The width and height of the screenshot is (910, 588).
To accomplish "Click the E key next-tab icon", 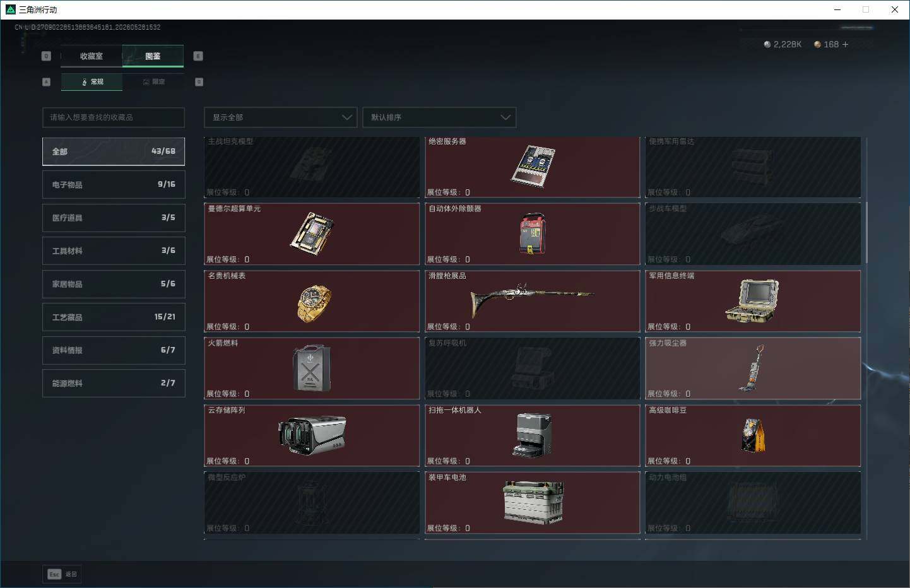I will (198, 56).
